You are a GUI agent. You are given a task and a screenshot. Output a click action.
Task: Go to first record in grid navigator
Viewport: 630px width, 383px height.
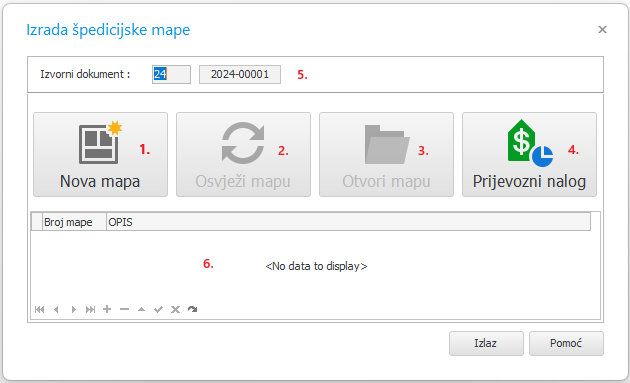coord(39,309)
